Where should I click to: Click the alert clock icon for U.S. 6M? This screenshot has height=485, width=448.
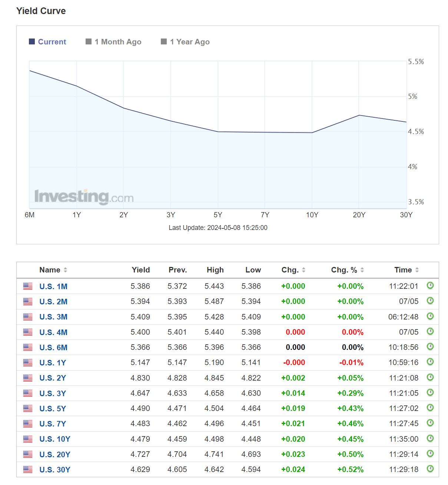(x=430, y=347)
